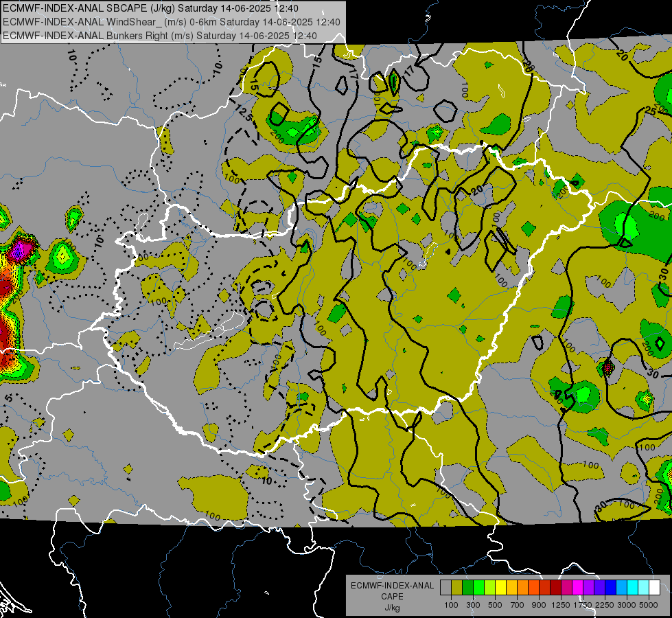The height and width of the screenshot is (618, 672).
Task: Click the 25 contour label on the map
Action: 650,111
